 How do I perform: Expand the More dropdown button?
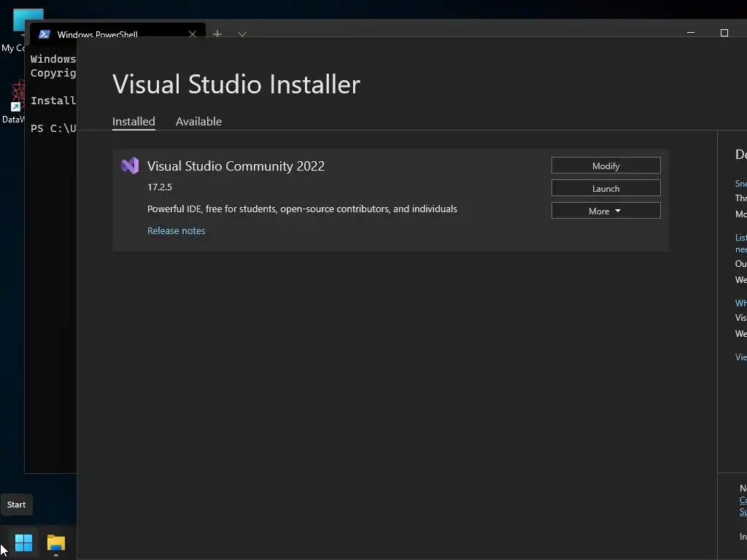[x=605, y=211]
